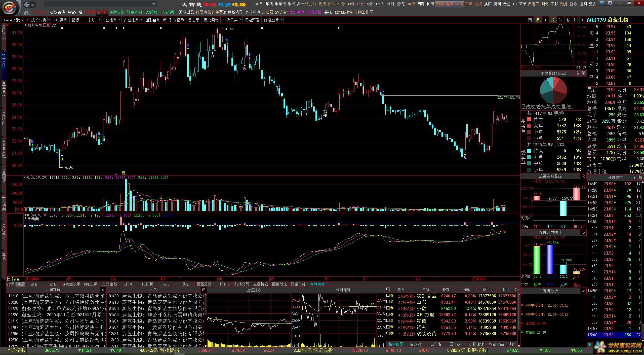Select the 自选股 tab
The image size is (644, 355).
[102, 12]
